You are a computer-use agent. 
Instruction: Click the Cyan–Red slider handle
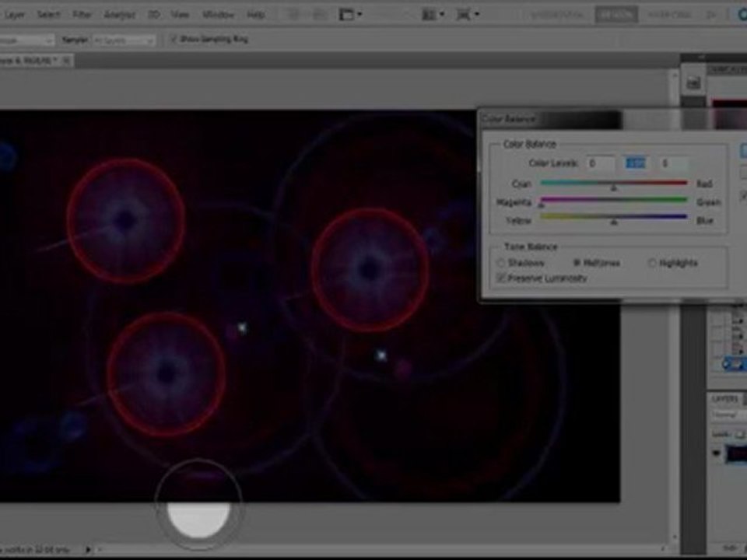614,188
